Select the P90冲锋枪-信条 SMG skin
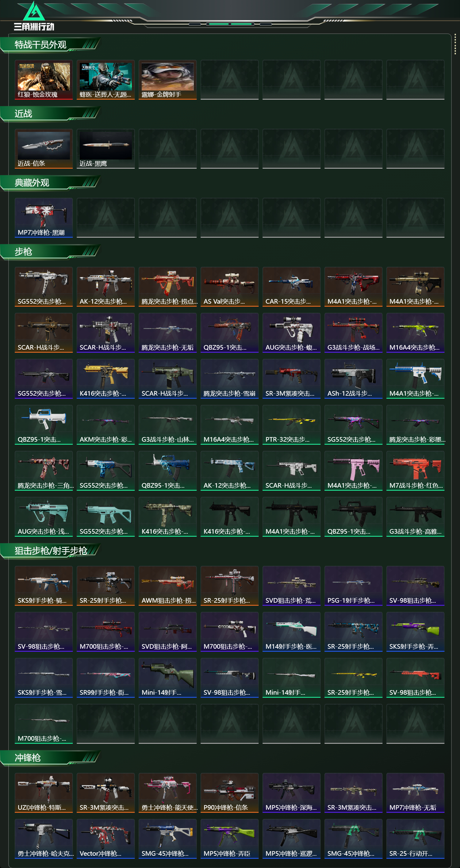Image resolution: width=460 pixels, height=868 pixels. [229, 793]
